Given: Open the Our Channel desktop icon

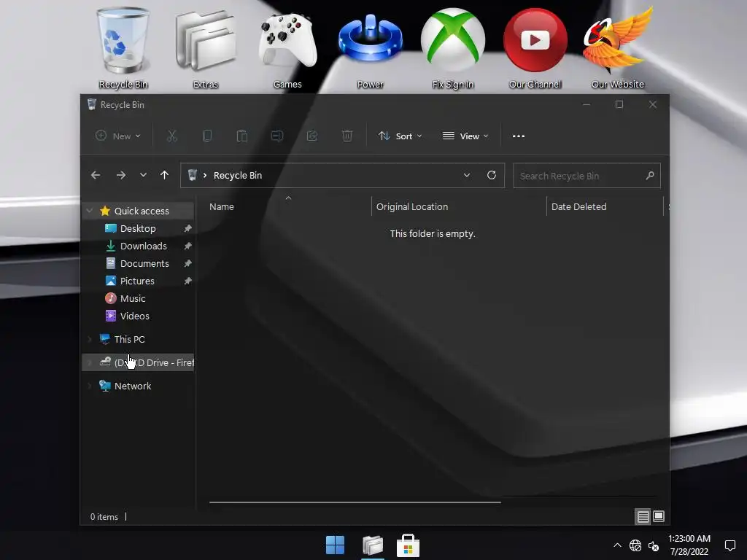Looking at the screenshot, I should tap(535, 47).
